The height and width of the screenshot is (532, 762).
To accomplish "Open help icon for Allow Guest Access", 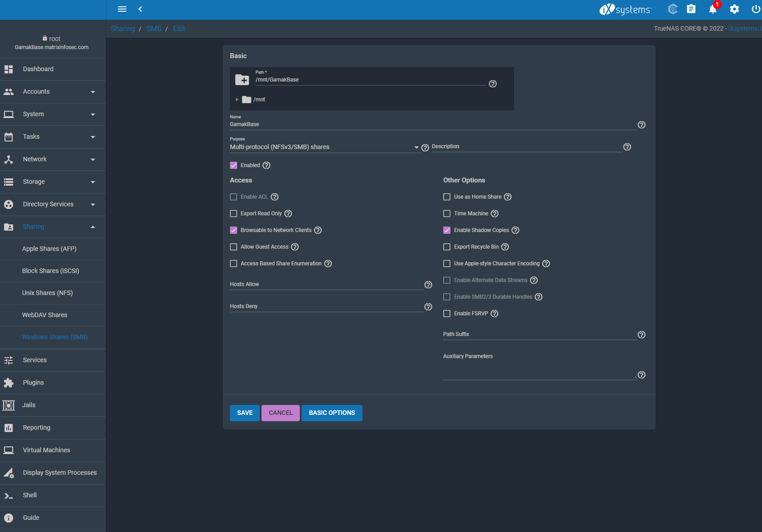I will [x=295, y=247].
